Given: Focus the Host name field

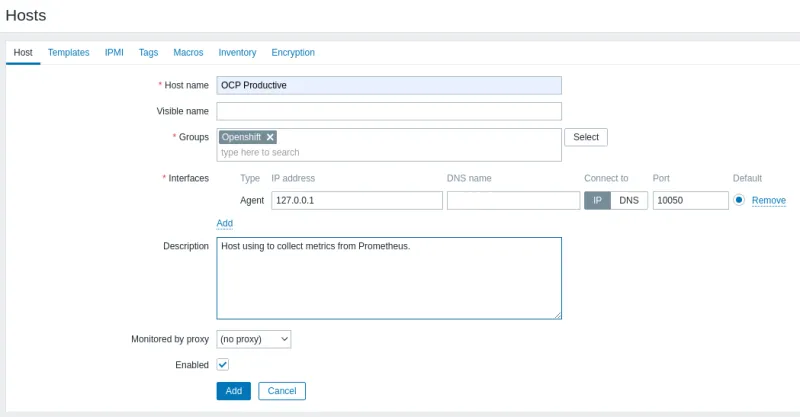Looking at the screenshot, I should coord(389,85).
